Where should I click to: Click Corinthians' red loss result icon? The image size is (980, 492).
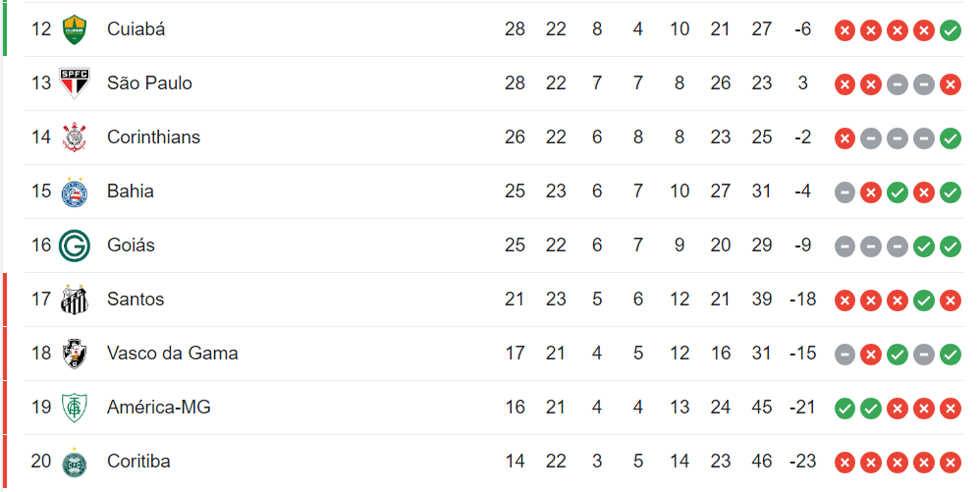(x=844, y=138)
